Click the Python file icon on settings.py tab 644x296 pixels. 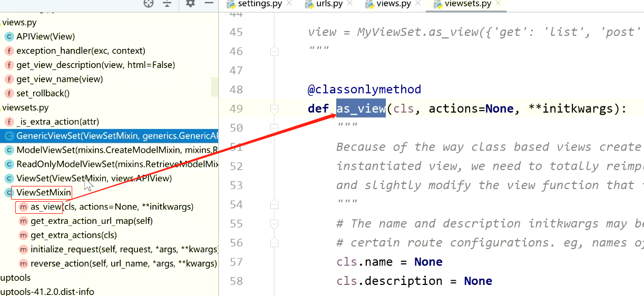(x=231, y=4)
